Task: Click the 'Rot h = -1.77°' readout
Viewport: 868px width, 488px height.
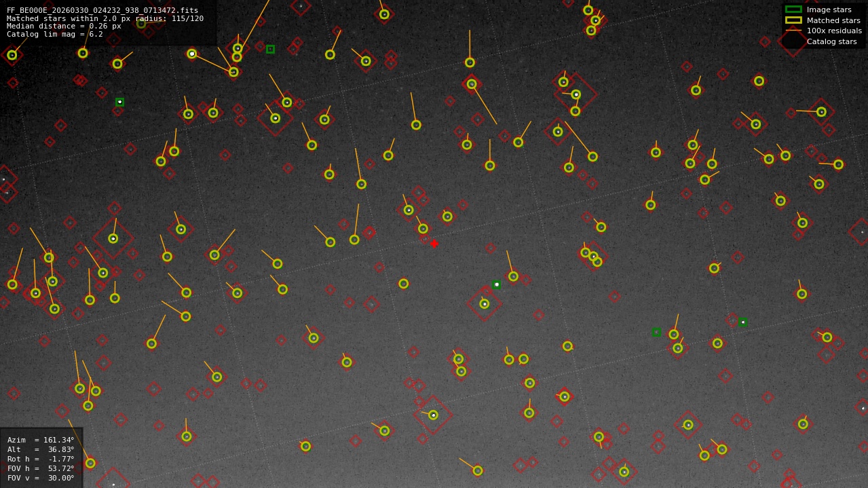Action: coord(41,459)
